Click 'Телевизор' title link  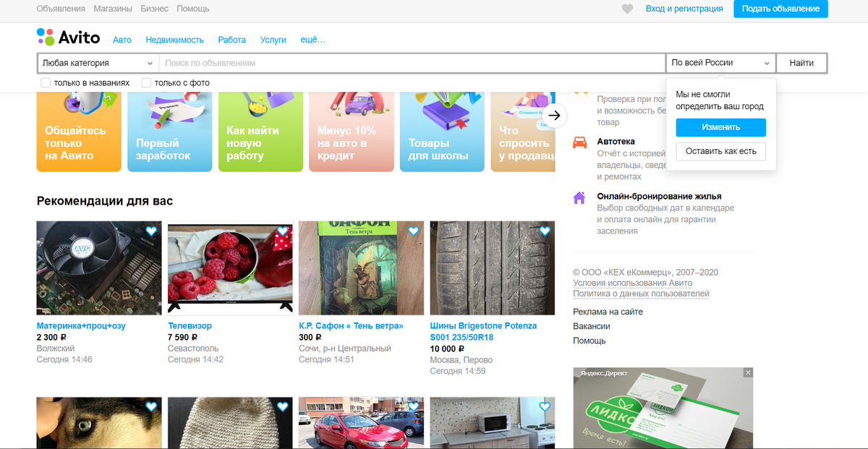(x=190, y=326)
